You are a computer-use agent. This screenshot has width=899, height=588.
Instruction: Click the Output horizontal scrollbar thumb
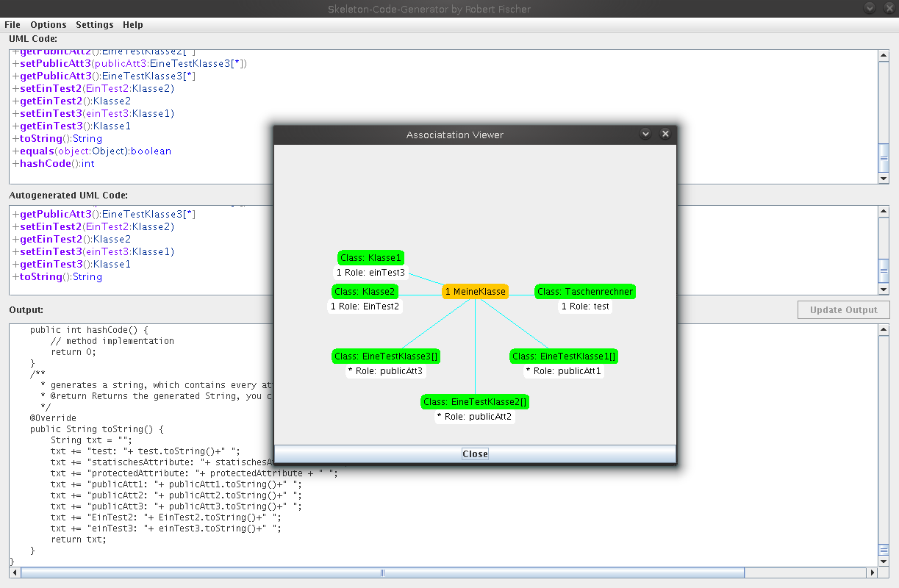pyautogui.click(x=382, y=573)
